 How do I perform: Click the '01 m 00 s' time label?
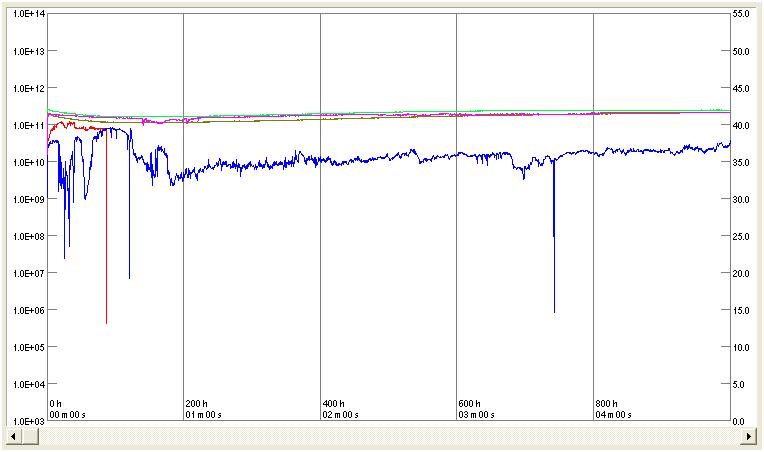pos(204,415)
